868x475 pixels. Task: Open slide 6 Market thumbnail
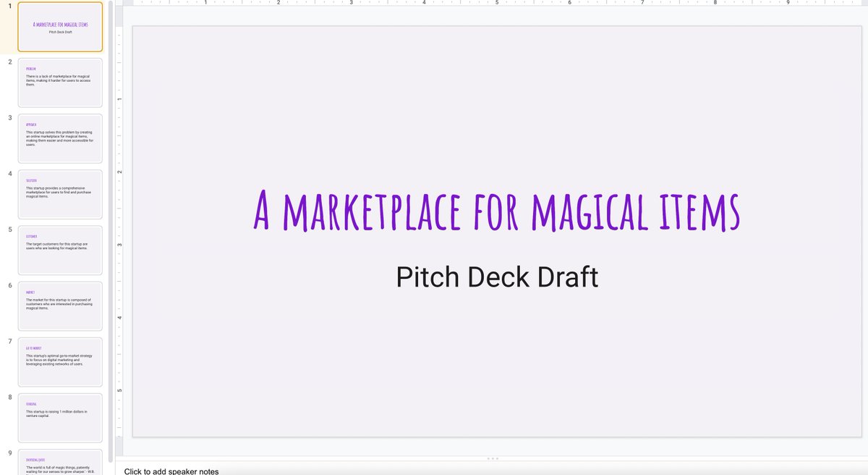(60, 306)
